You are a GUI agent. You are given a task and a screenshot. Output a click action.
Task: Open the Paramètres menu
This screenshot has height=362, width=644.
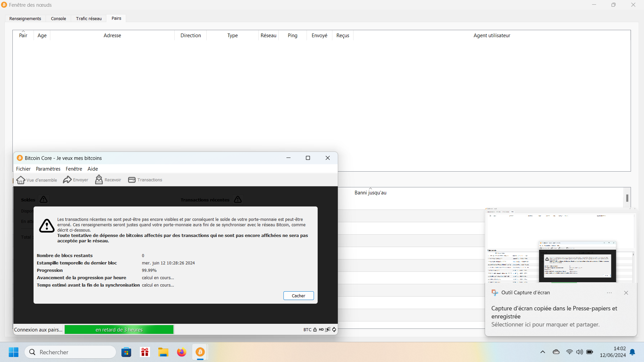[48, 169]
